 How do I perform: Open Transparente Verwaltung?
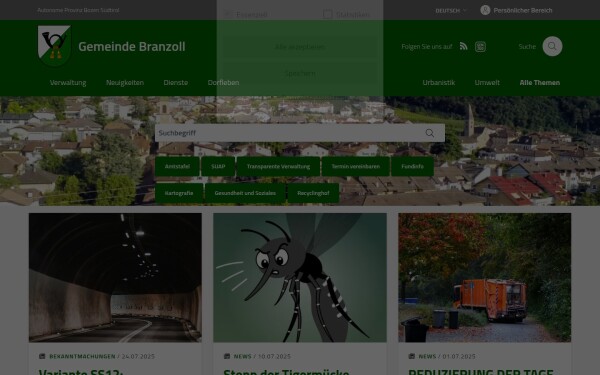[x=278, y=166]
